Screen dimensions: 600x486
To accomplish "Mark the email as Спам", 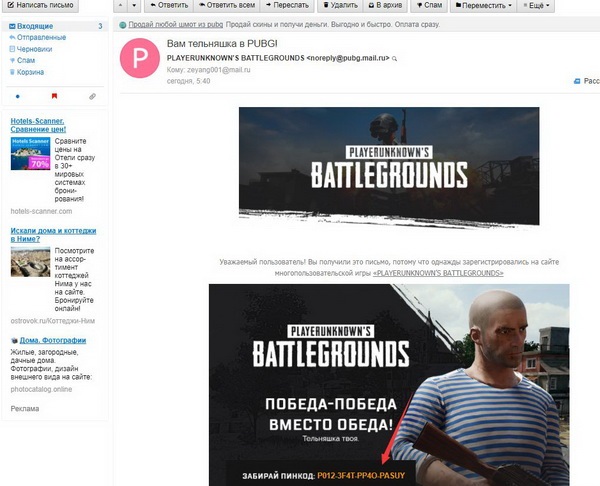I will 429,5.
